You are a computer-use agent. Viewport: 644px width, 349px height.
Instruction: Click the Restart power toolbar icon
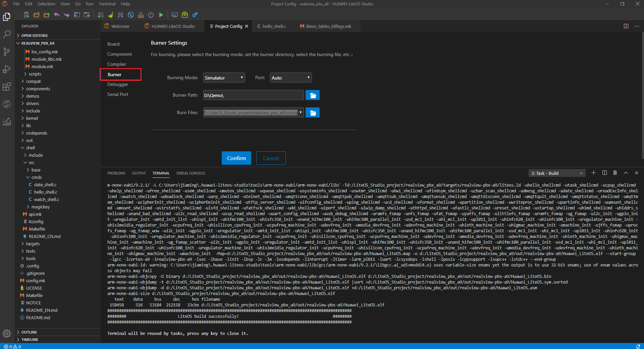pyautogui.click(x=151, y=15)
